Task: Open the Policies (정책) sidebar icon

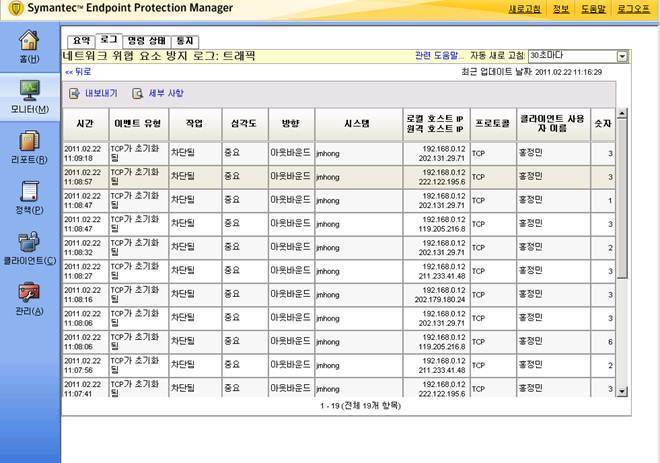Action: [29, 192]
